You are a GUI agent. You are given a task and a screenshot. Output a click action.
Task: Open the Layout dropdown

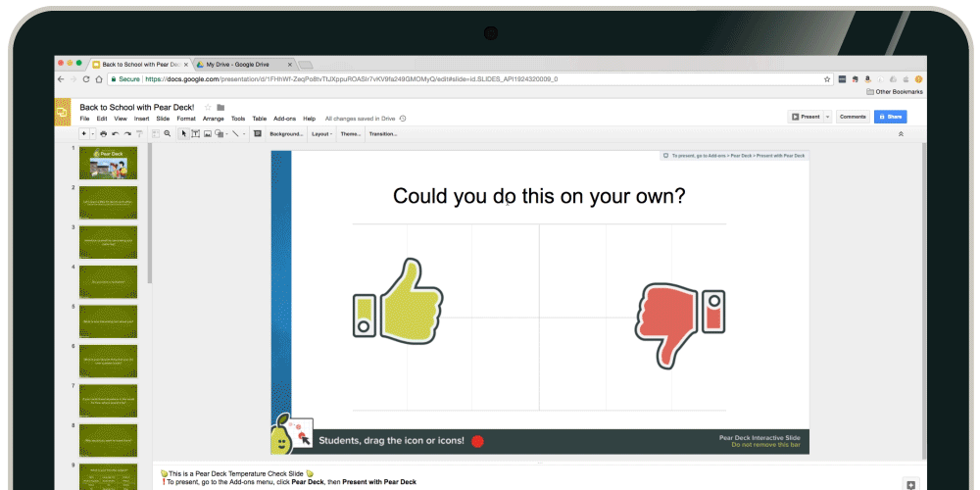pos(322,133)
